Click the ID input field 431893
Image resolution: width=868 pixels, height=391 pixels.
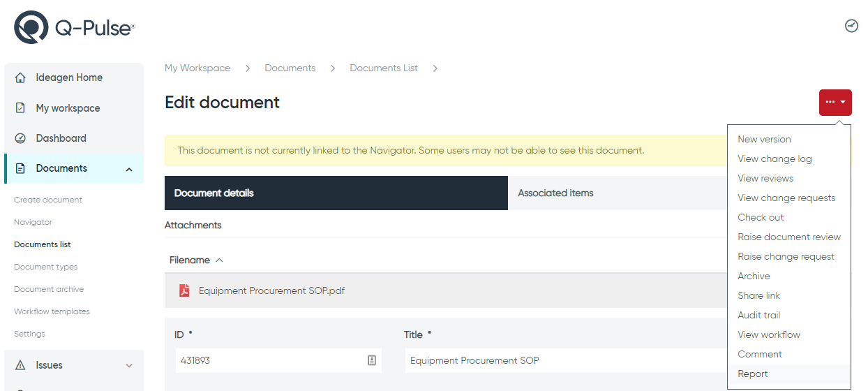coord(278,360)
